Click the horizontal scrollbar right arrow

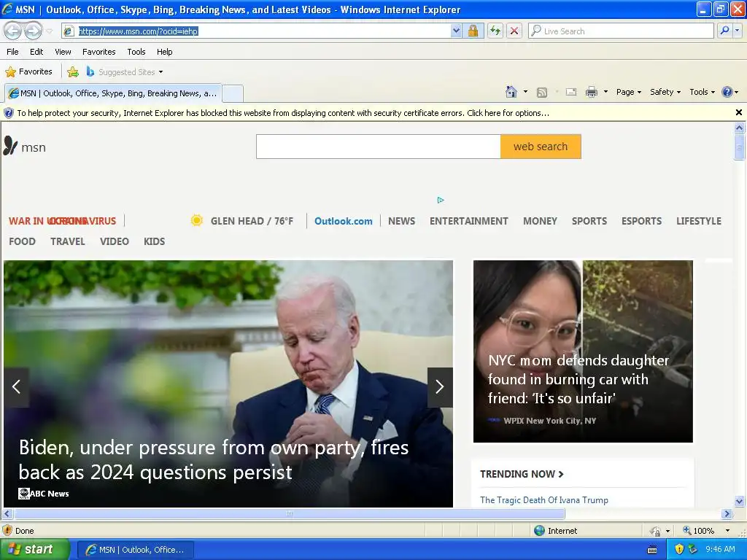pyautogui.click(x=727, y=514)
